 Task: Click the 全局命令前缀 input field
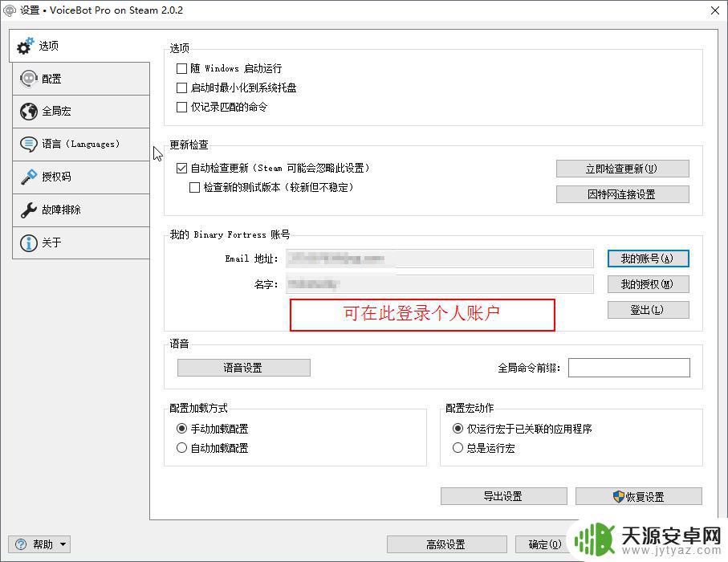coord(629,368)
